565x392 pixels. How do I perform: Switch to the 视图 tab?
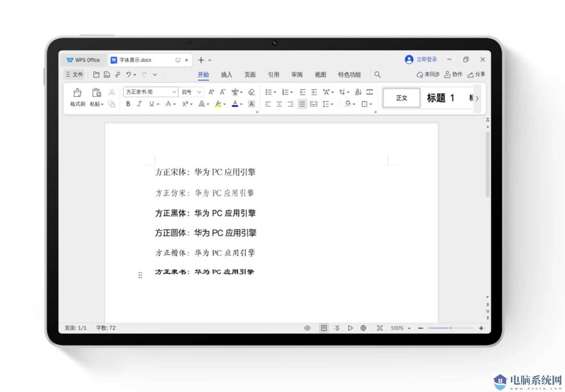pyautogui.click(x=321, y=75)
